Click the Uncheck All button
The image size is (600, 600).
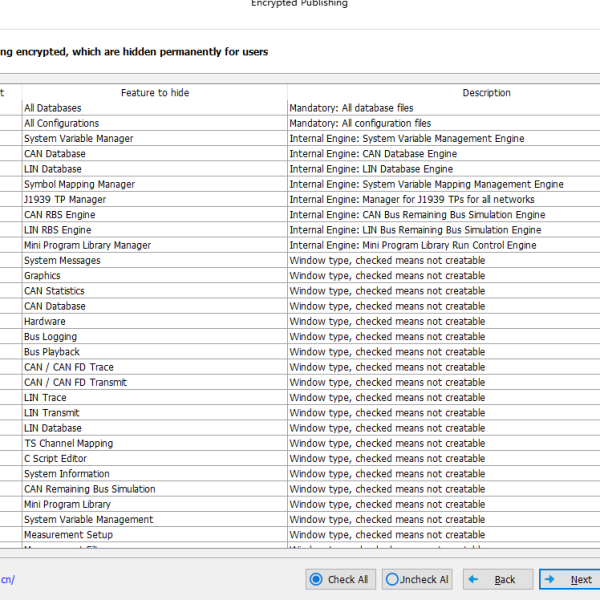[x=418, y=579]
